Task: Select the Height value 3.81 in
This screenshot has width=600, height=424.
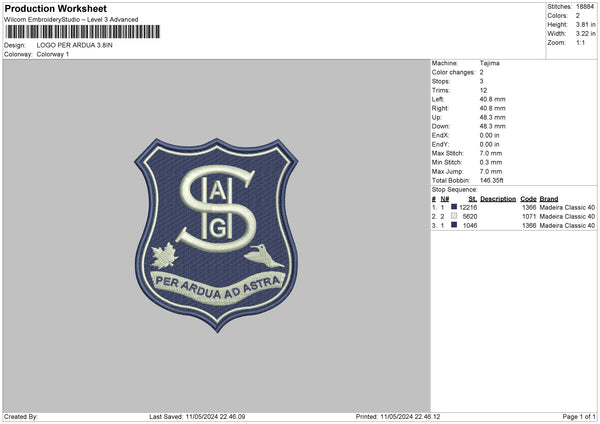Action: [585, 24]
